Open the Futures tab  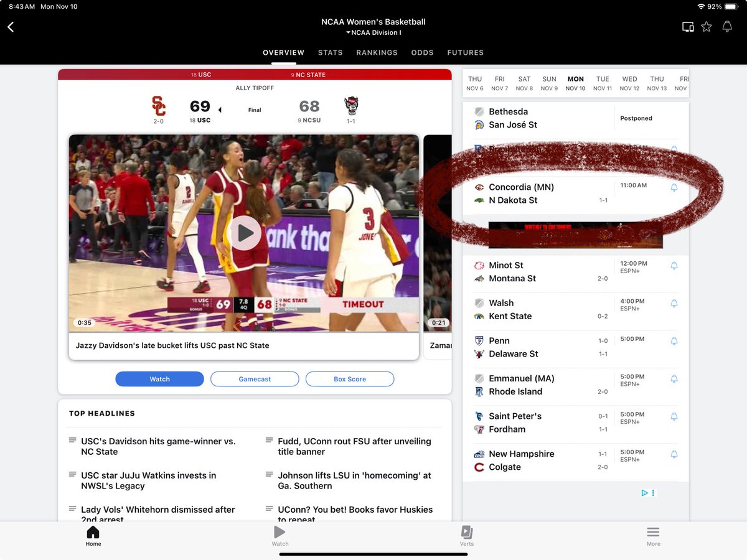click(x=466, y=53)
